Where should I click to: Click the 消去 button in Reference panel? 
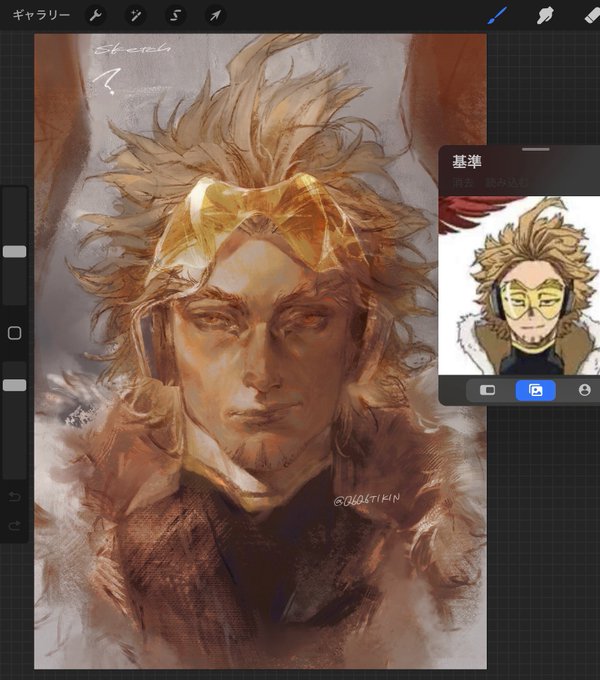point(463,183)
